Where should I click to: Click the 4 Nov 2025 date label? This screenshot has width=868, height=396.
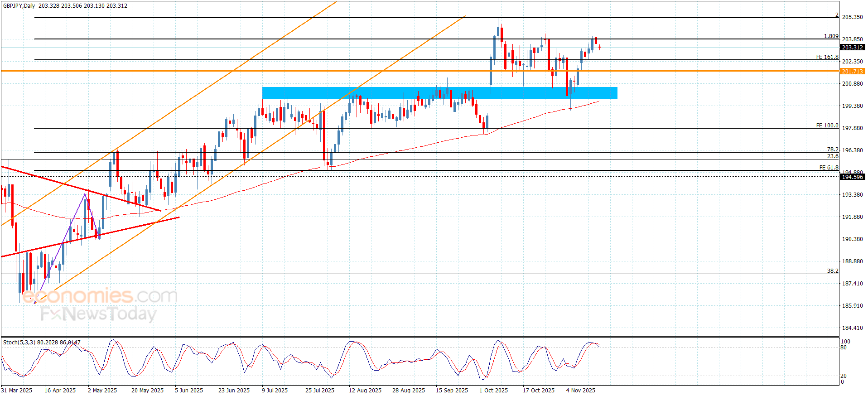click(580, 391)
